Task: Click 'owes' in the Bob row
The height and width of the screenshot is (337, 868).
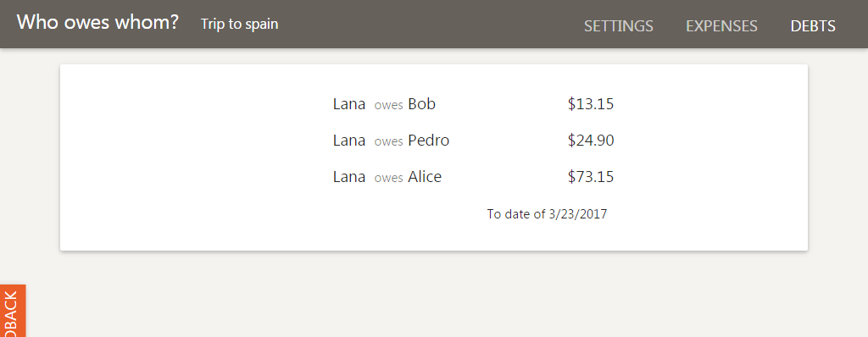Action: tap(388, 105)
